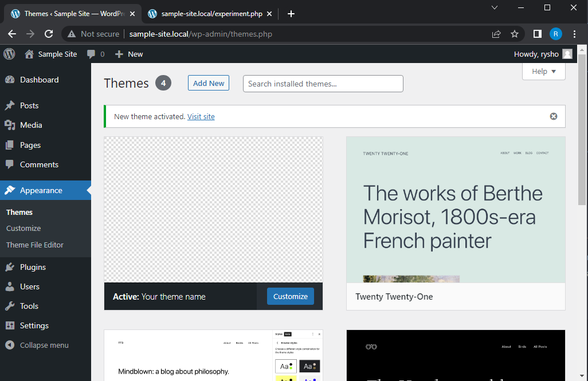
Task: Click New in the admin bar
Action: [x=135, y=54]
